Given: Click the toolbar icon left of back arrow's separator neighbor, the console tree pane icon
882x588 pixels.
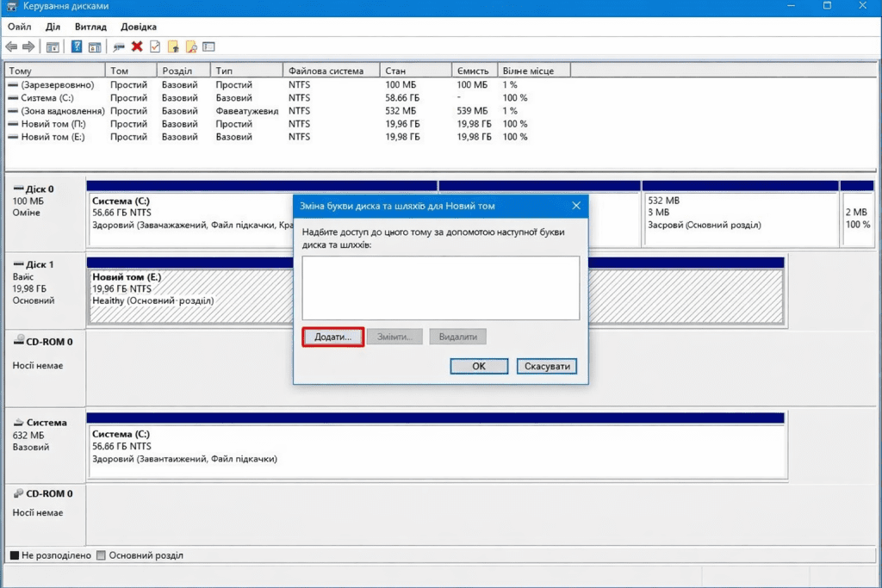Looking at the screenshot, I should coord(53,46).
